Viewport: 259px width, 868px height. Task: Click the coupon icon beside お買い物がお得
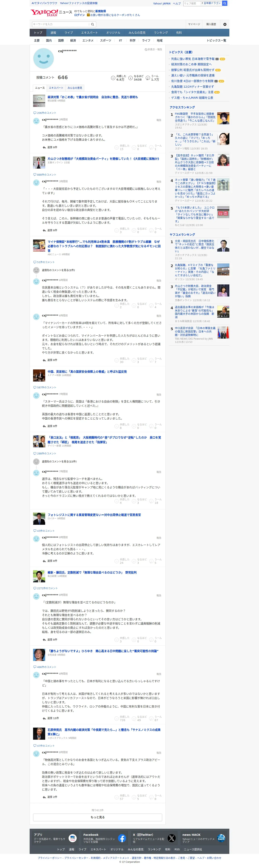tap(88, 15)
